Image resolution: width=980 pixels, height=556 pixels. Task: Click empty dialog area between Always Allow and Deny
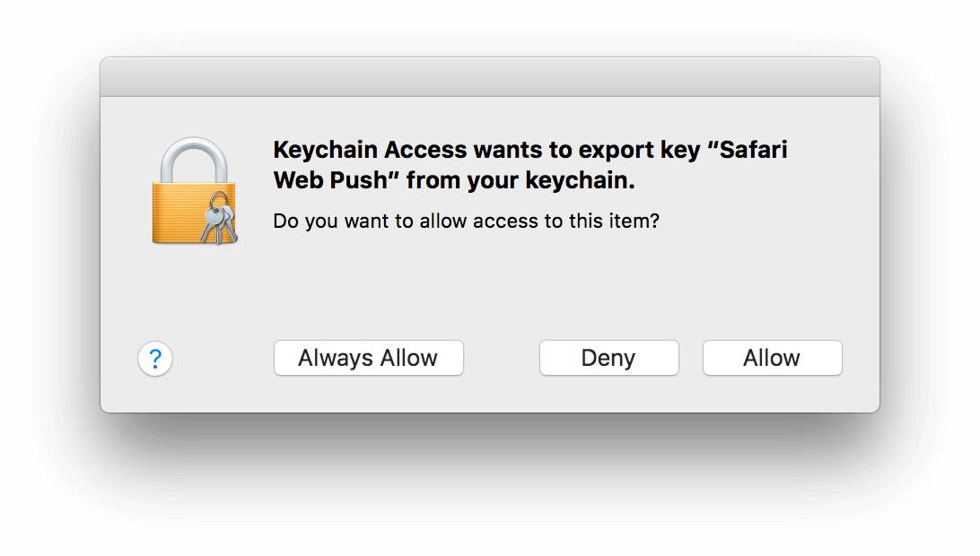pyautogui.click(x=502, y=358)
